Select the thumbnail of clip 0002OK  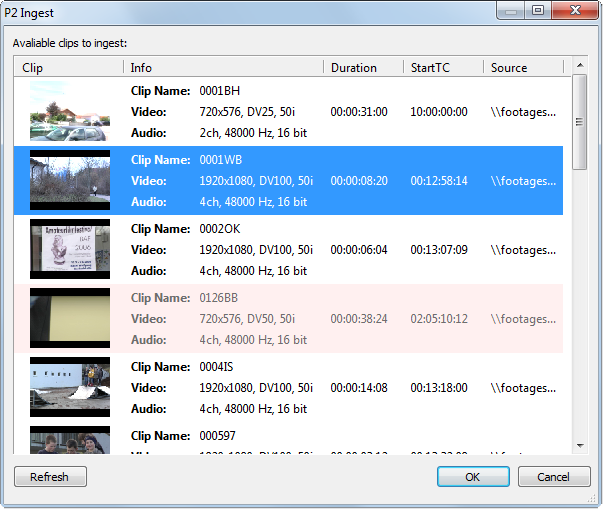[70, 249]
